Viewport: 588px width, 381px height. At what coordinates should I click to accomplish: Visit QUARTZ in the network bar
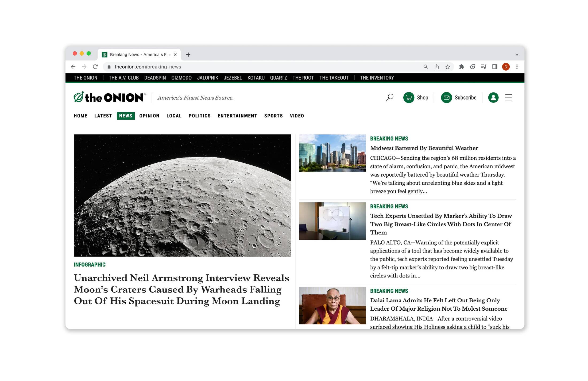tap(278, 78)
